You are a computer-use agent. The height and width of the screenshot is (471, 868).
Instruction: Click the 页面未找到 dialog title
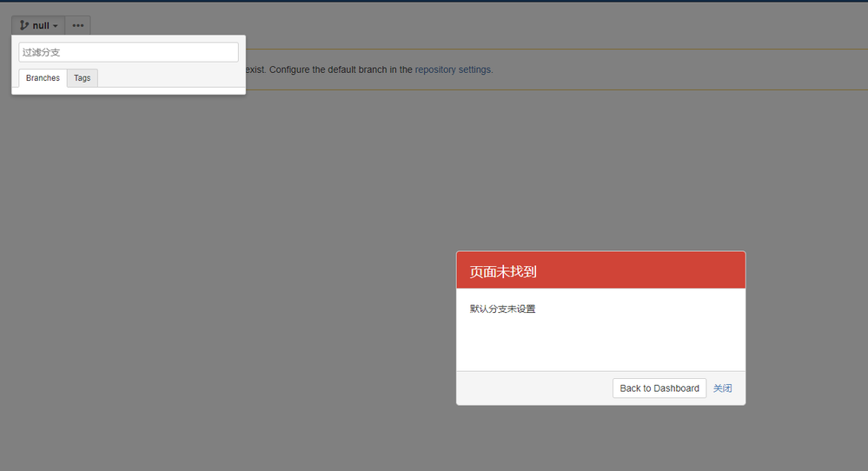pyautogui.click(x=503, y=272)
